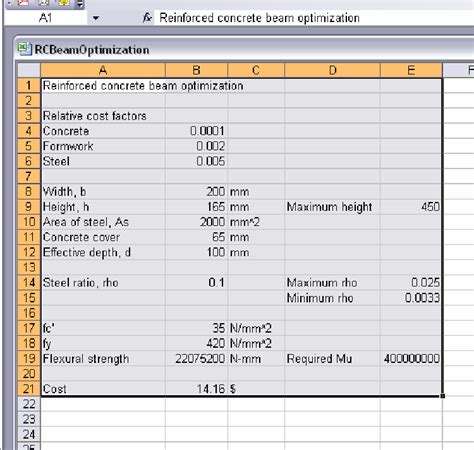Select column D header
The image size is (474, 450).
pyautogui.click(x=332, y=70)
